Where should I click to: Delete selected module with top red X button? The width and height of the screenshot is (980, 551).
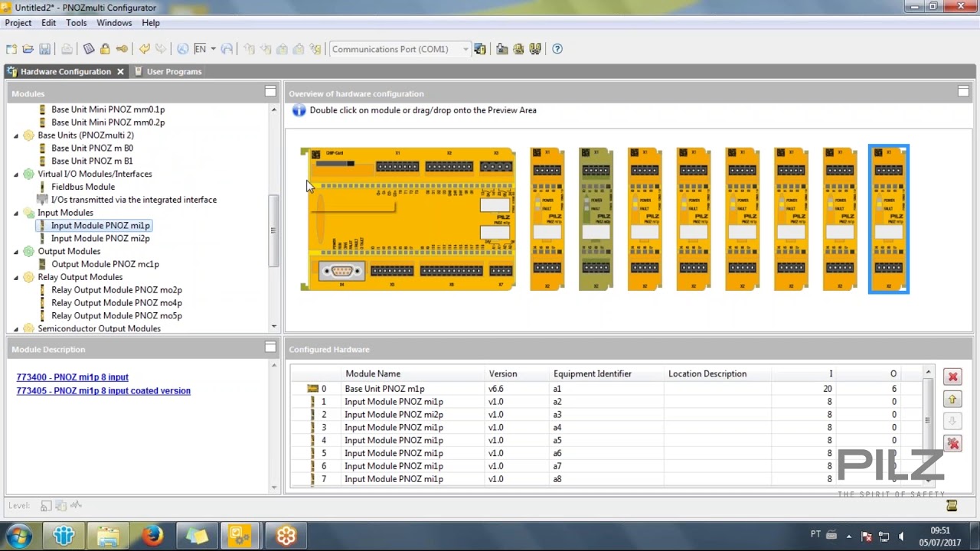pyautogui.click(x=952, y=377)
